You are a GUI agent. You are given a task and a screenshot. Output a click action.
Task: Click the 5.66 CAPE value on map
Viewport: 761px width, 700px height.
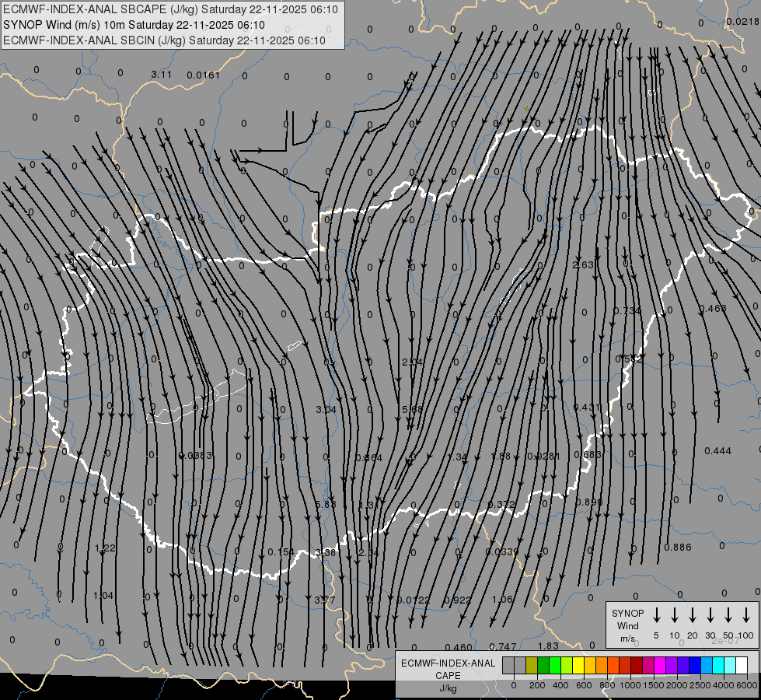(413, 410)
